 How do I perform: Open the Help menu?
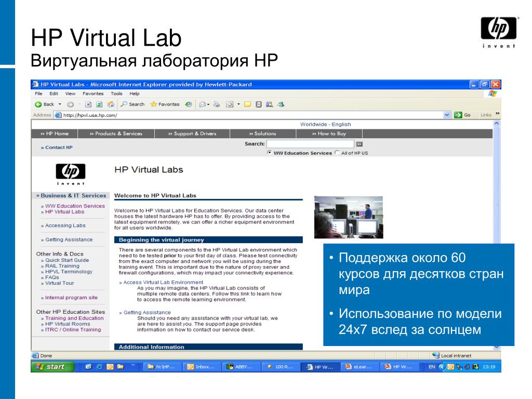(x=135, y=94)
